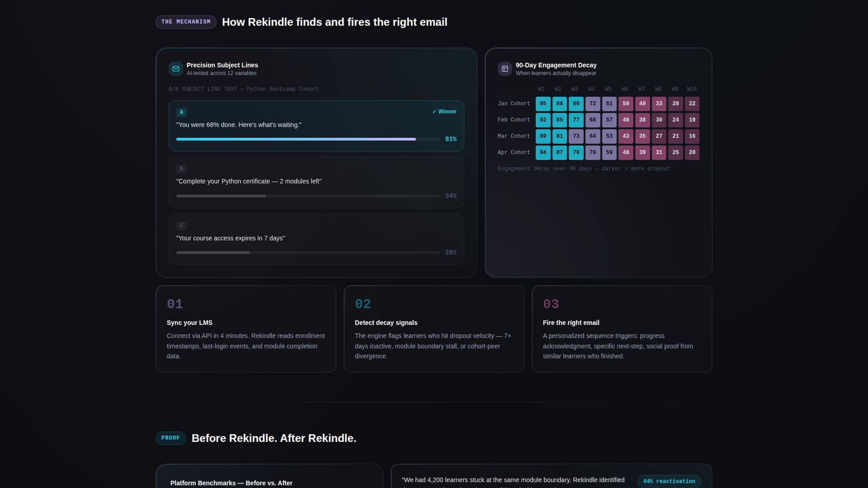The width and height of the screenshot is (868, 488).
Task: Click the 91% progress bar of variant A
Action: [x=308, y=139]
